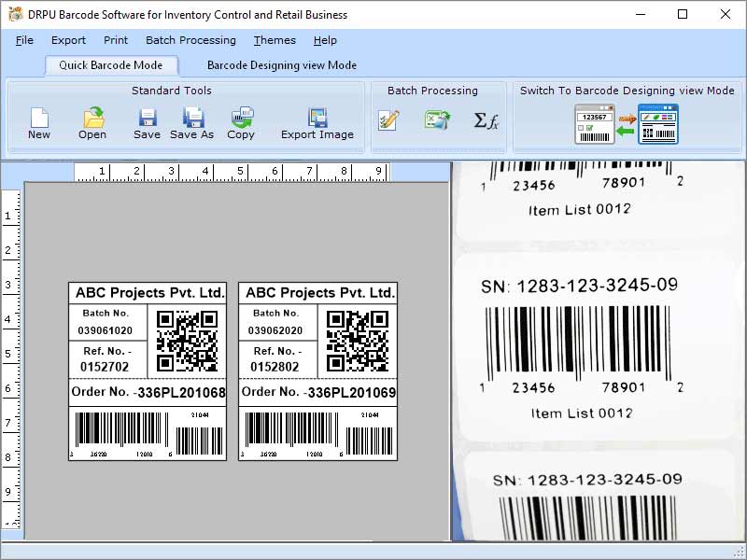Open the Help menu
This screenshot has height=560, width=747.
point(325,40)
